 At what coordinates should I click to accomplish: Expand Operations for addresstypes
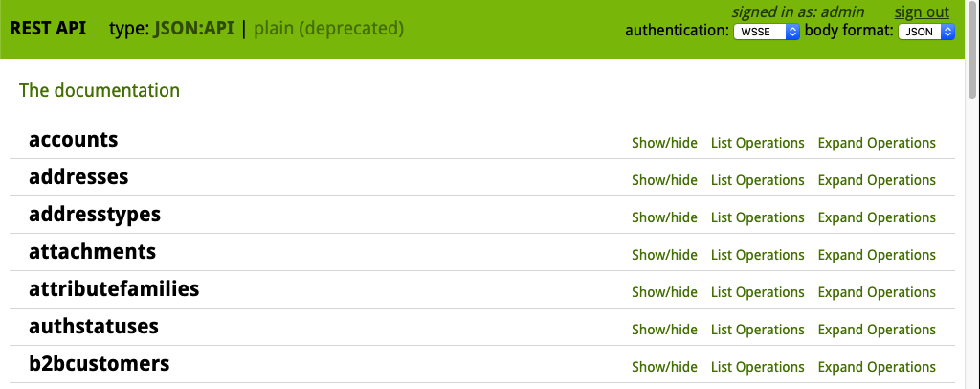point(876,217)
